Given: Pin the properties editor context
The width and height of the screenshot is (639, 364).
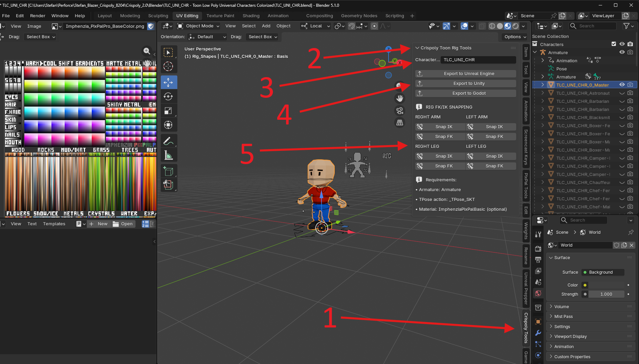Looking at the screenshot, I should [631, 232].
